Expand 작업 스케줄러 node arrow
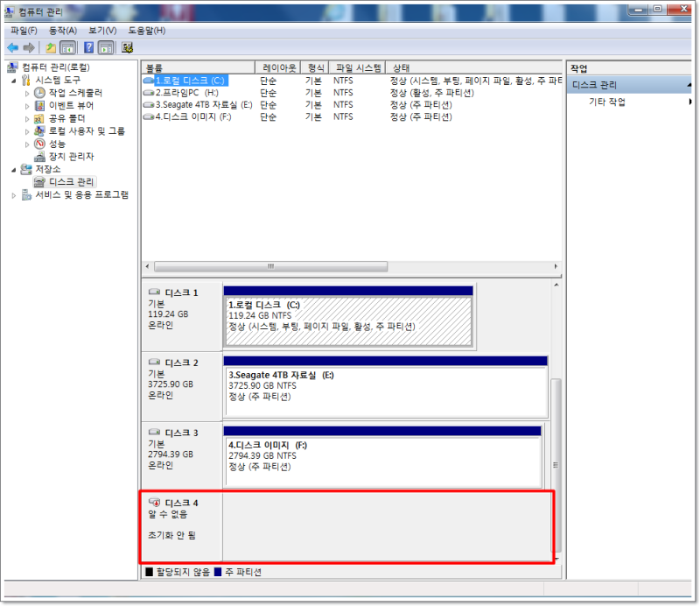700x606 pixels. pyautogui.click(x=27, y=94)
